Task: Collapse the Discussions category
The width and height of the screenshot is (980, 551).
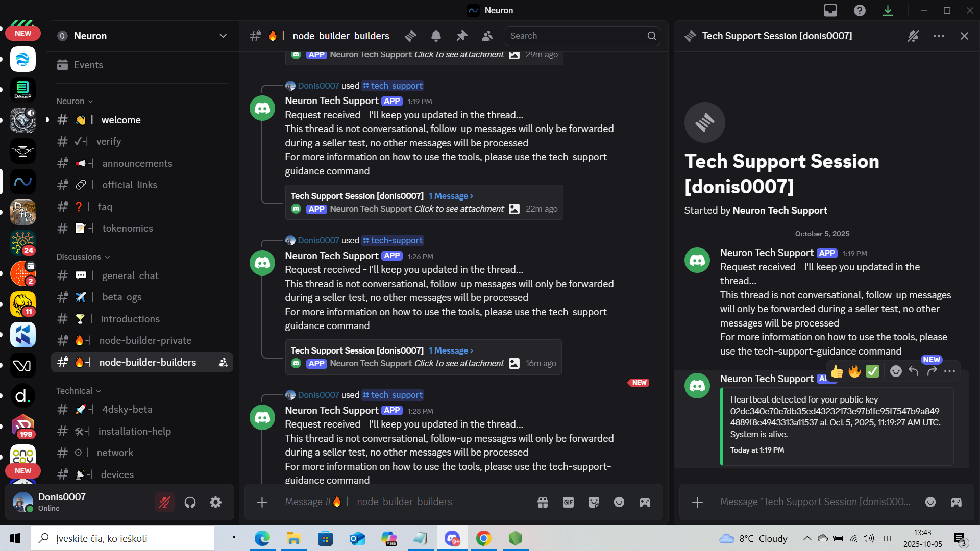Action: pyautogui.click(x=83, y=257)
